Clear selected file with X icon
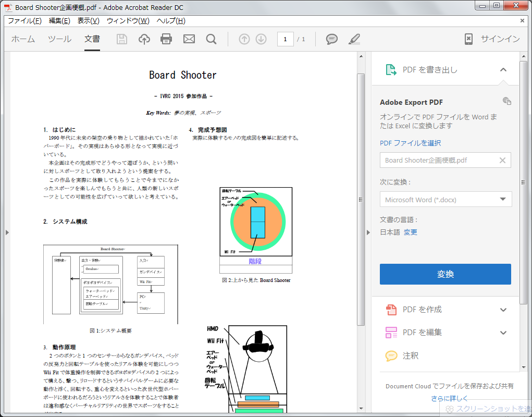 [x=502, y=160]
